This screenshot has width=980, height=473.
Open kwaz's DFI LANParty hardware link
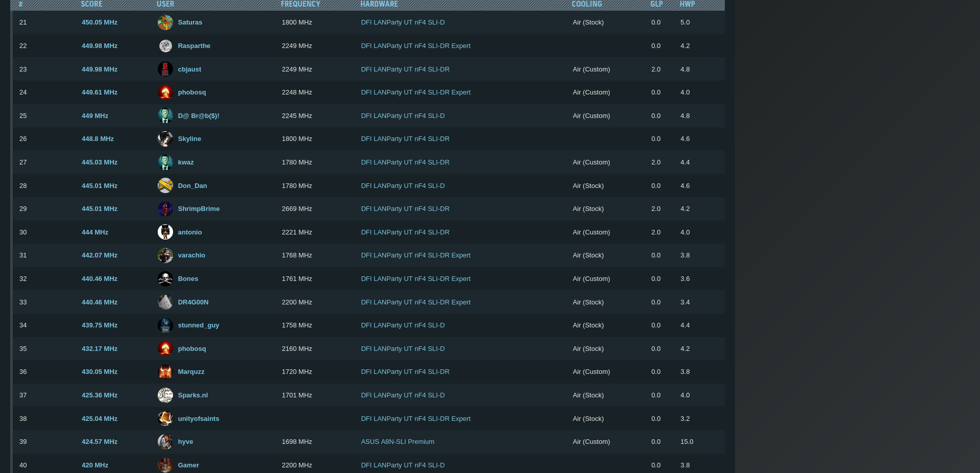[405, 162]
